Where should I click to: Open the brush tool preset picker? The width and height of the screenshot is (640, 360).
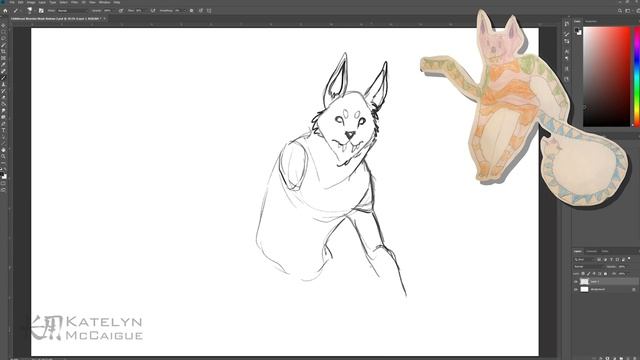tap(17, 11)
